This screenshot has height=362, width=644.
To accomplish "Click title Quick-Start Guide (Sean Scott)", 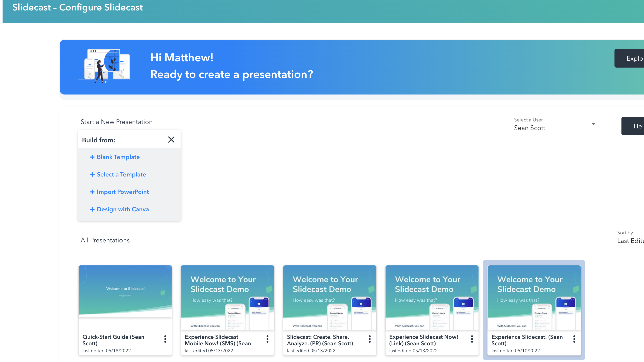I will [x=113, y=340].
